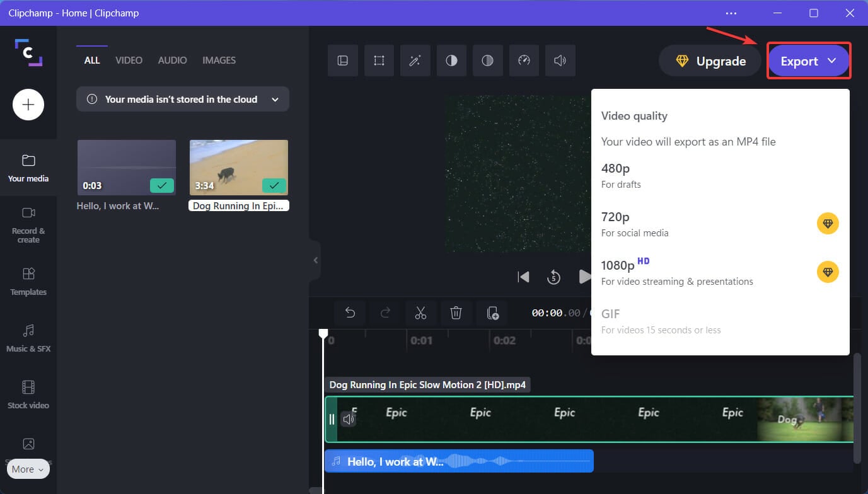This screenshot has width=868, height=494.
Task: Delete the selected clip with trash icon
Action: tap(456, 313)
